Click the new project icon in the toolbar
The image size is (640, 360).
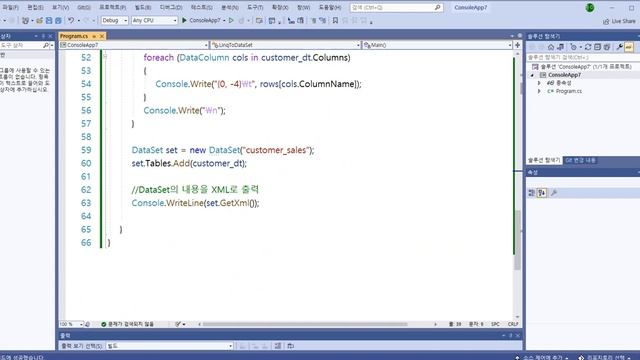click(x=25, y=20)
